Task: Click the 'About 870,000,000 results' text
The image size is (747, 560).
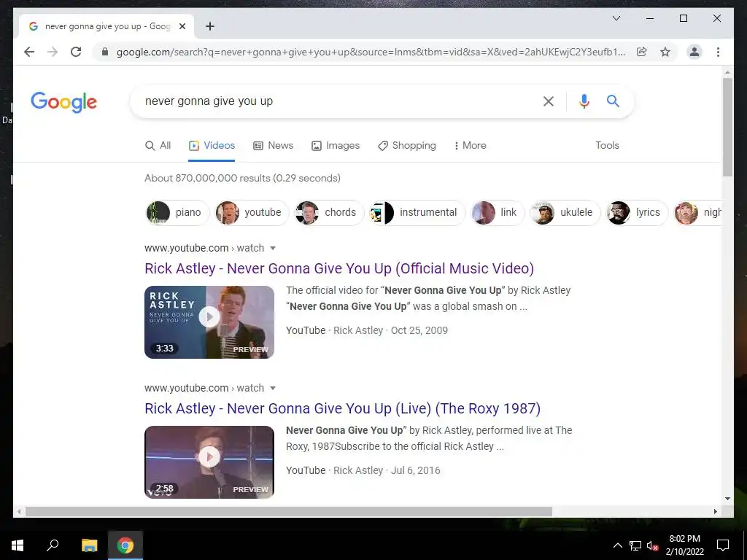Action: (242, 178)
